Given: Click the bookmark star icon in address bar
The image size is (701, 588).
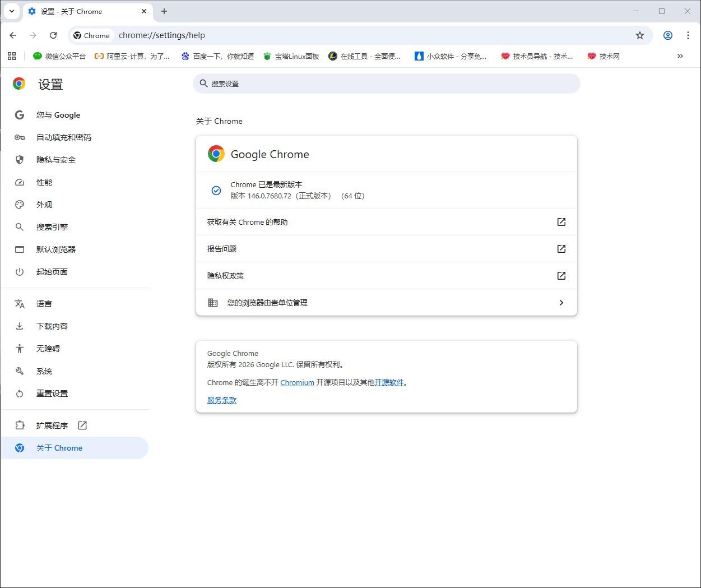Looking at the screenshot, I should pos(639,35).
